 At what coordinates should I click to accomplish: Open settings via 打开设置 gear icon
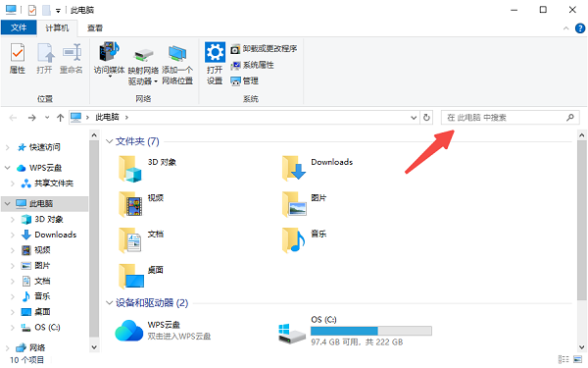pos(215,63)
